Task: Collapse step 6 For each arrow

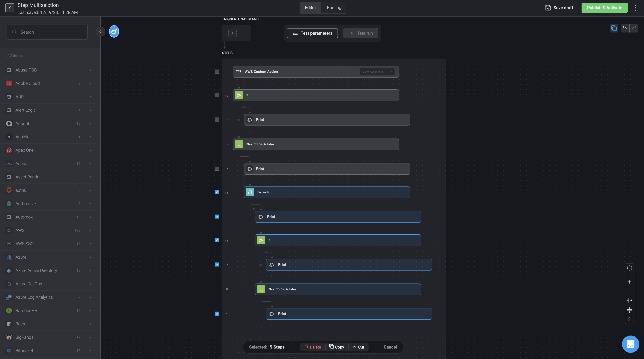Action: coord(225,193)
